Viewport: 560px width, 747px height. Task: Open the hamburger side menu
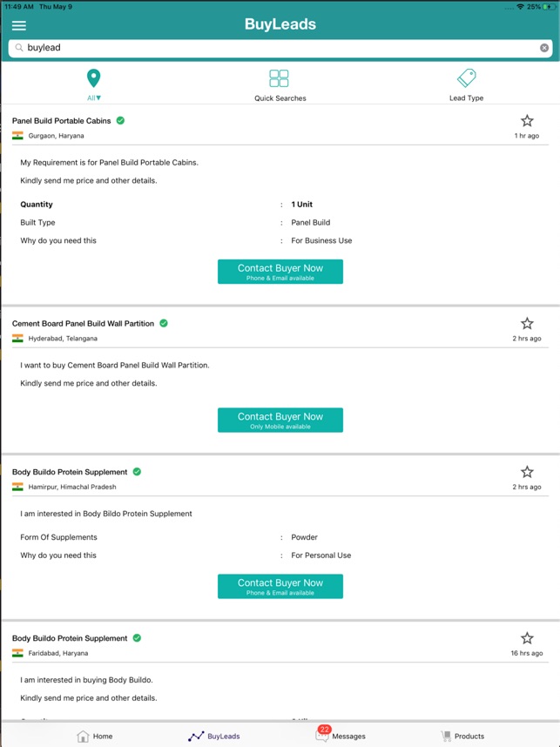pyautogui.click(x=18, y=25)
